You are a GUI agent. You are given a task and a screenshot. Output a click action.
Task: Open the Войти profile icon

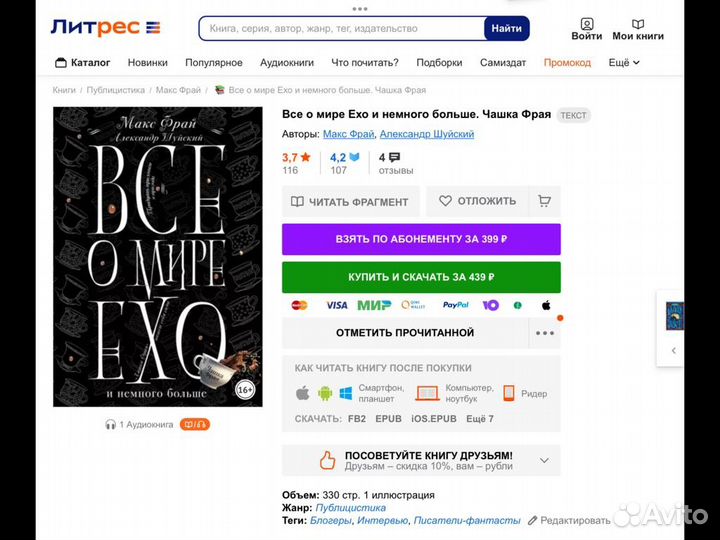[587, 24]
